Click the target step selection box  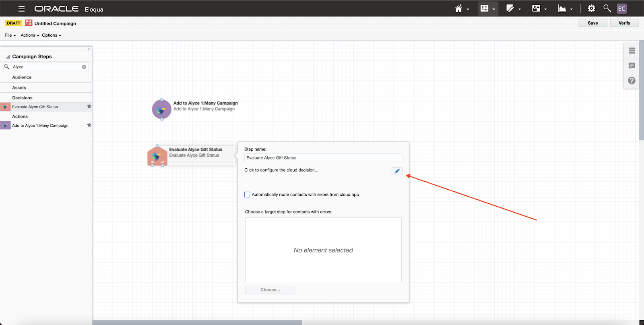click(323, 250)
